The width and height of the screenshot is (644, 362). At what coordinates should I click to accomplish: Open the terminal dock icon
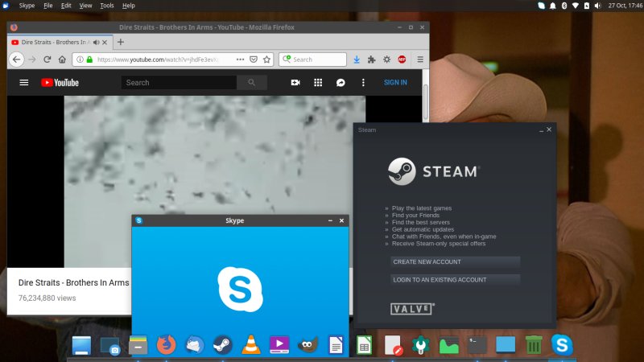pos(477,345)
